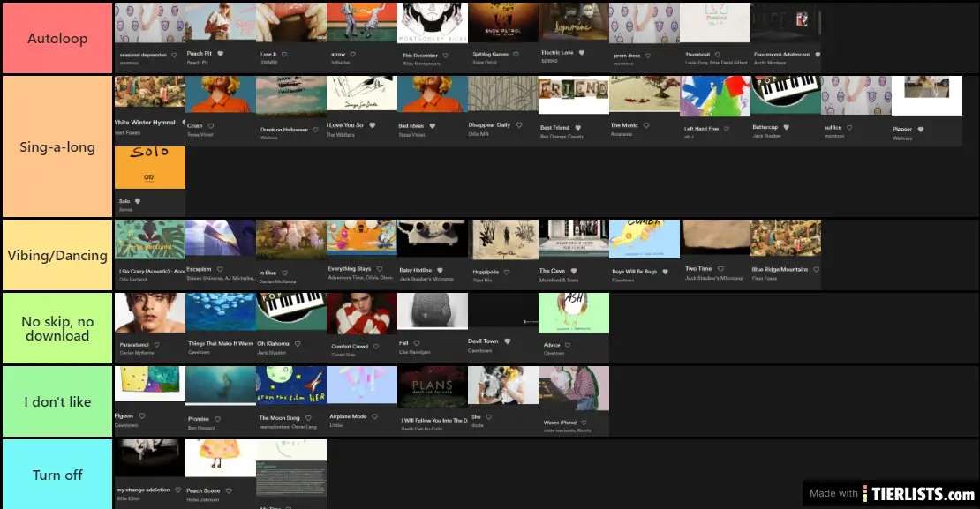The image size is (980, 509).
Task: Click the Snow Patrol artist name under Spitting Games
Action: 485,63
